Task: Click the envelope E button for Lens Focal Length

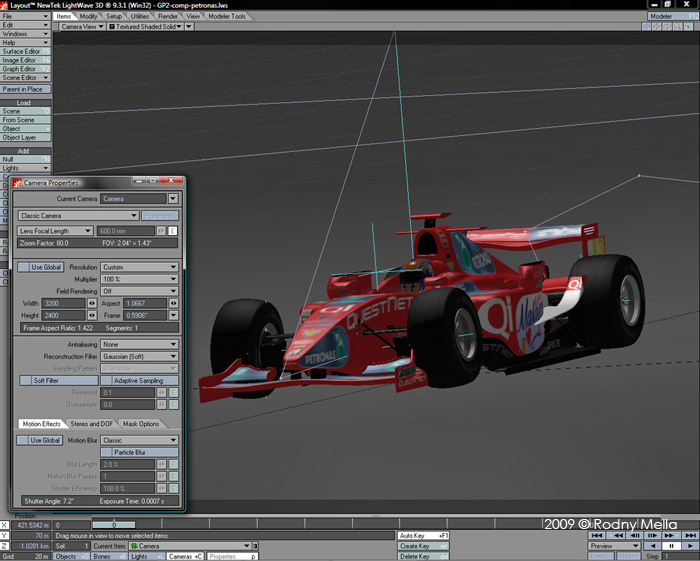Action: point(173,231)
